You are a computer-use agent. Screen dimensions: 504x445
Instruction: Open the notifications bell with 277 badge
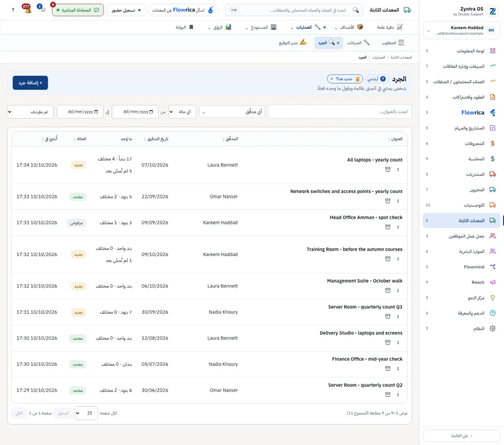(27, 9)
